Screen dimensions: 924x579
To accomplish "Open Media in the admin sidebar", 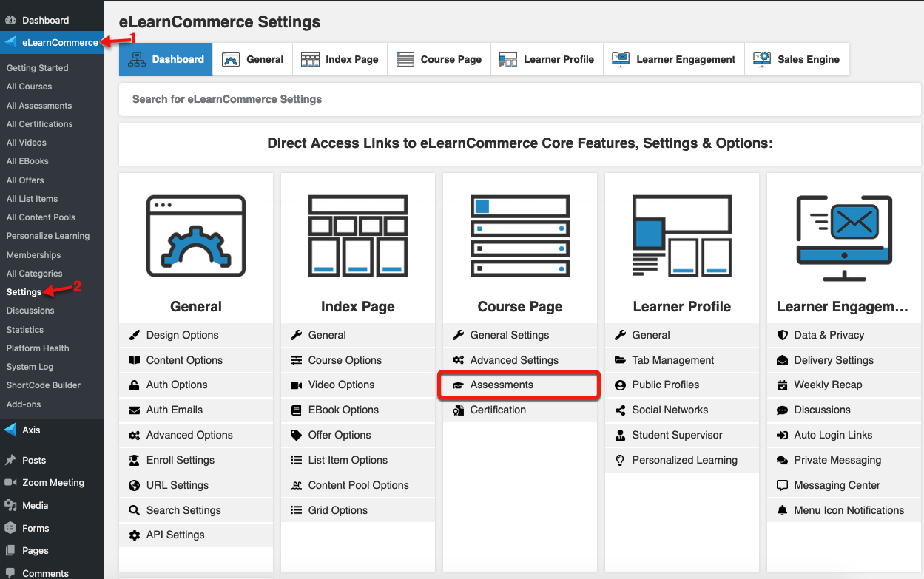I will (x=35, y=506).
